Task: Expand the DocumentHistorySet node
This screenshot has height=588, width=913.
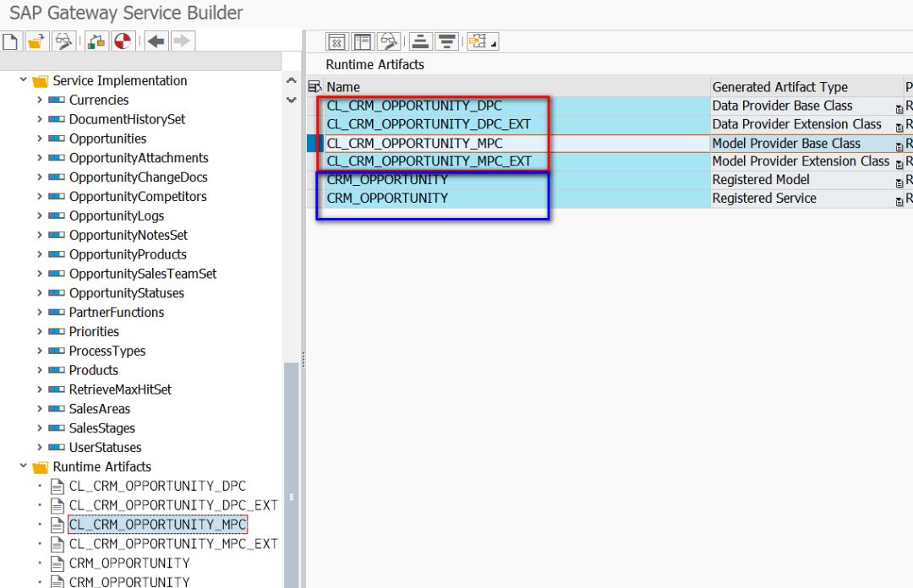Action: [40, 119]
